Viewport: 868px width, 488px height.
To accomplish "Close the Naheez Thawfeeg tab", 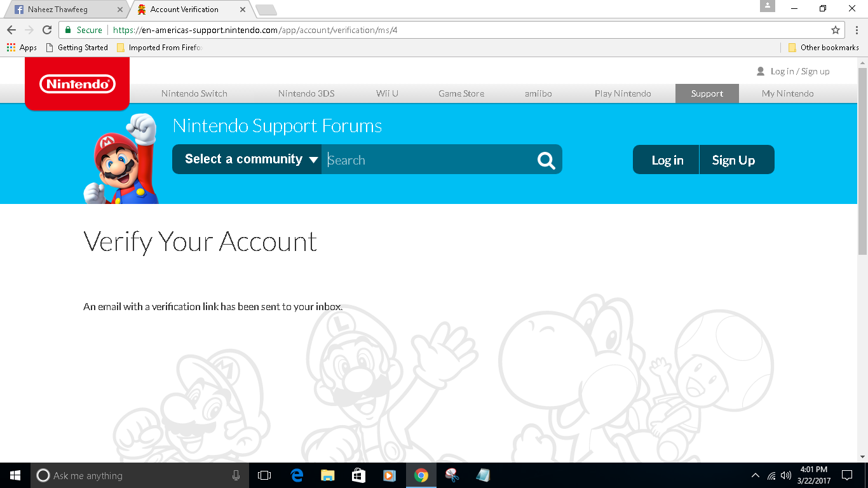I will (120, 10).
